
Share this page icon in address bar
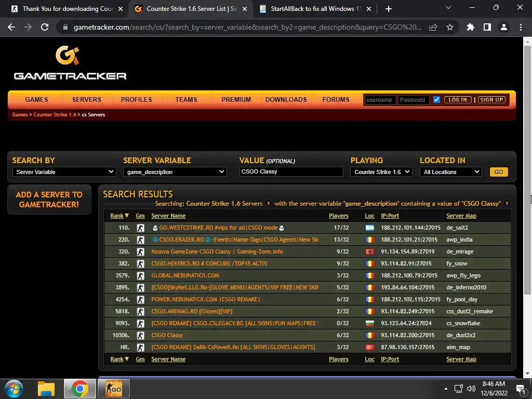tap(433, 27)
